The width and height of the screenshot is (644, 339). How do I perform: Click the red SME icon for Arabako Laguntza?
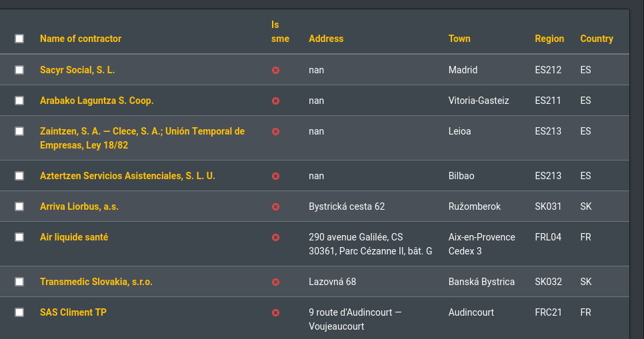point(275,101)
